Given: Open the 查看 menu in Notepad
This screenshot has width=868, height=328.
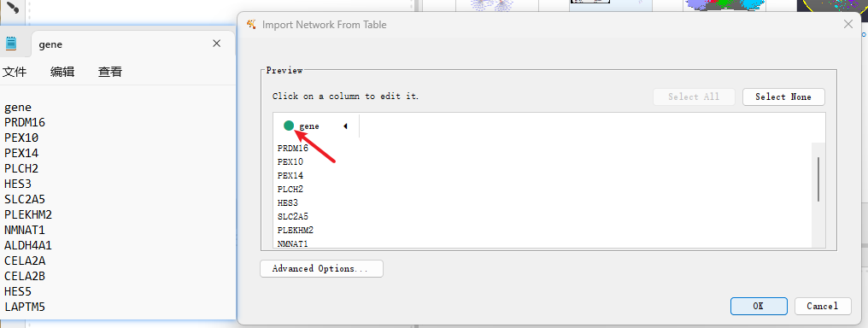Looking at the screenshot, I should click(110, 72).
